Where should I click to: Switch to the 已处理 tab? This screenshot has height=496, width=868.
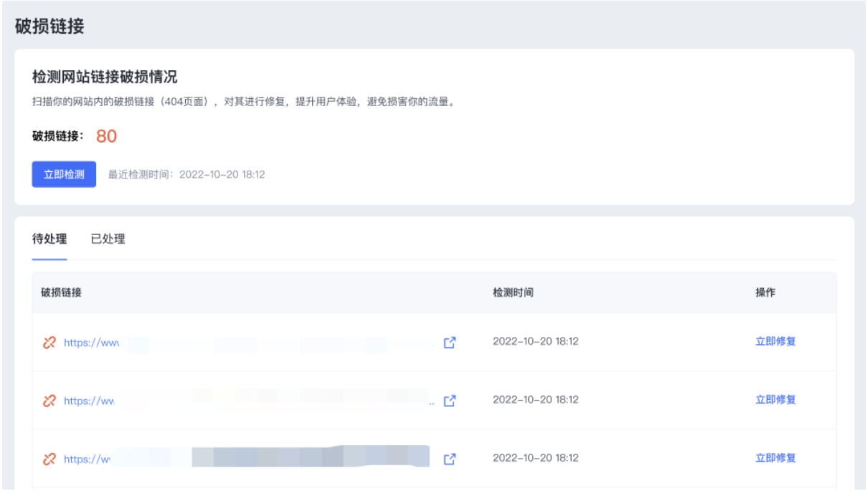108,239
